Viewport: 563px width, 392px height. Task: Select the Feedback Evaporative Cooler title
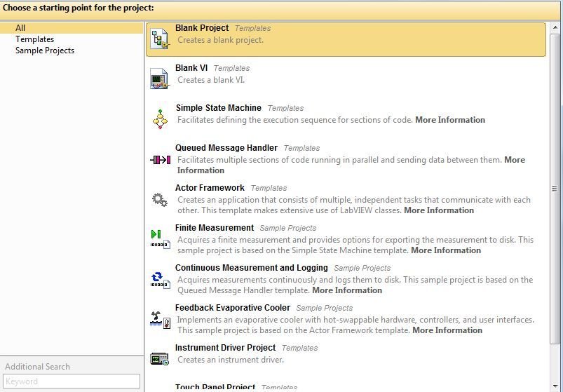click(x=233, y=308)
